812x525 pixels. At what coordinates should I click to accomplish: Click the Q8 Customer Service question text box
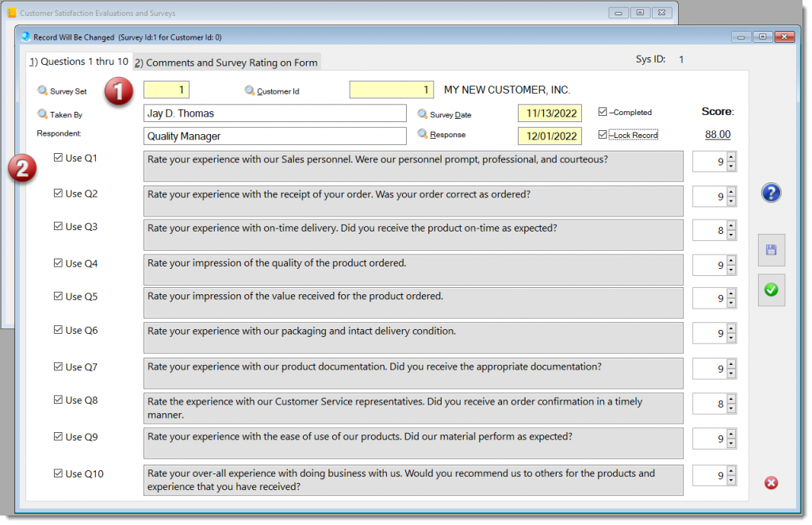pos(413,408)
